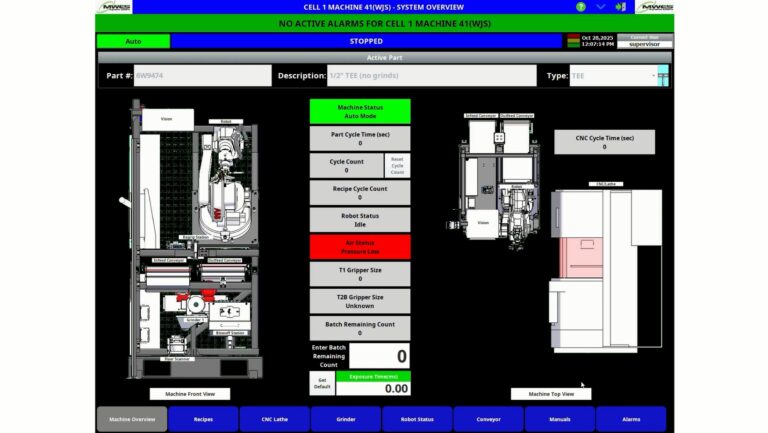Click the green help question mark icon
The width and height of the screenshot is (768, 433).
(x=581, y=7)
